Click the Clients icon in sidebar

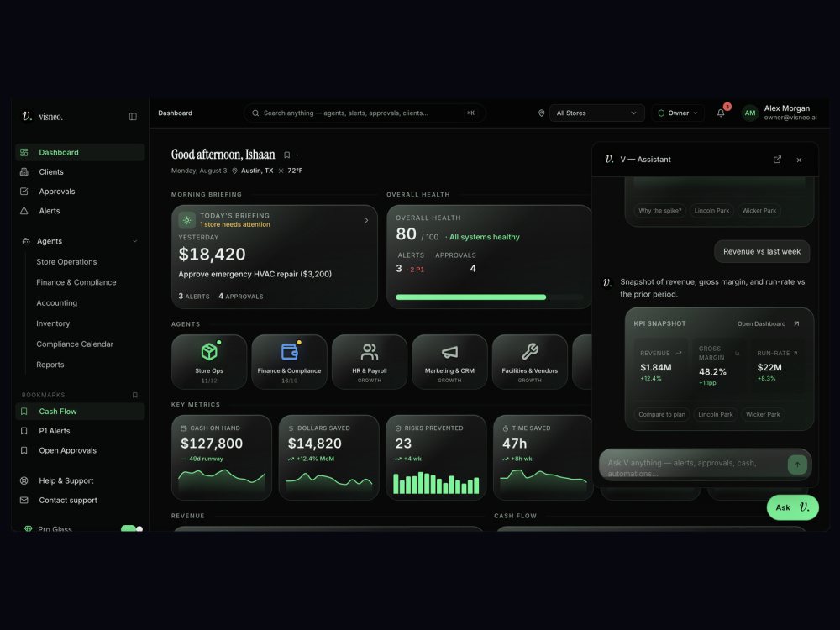pyautogui.click(x=24, y=172)
